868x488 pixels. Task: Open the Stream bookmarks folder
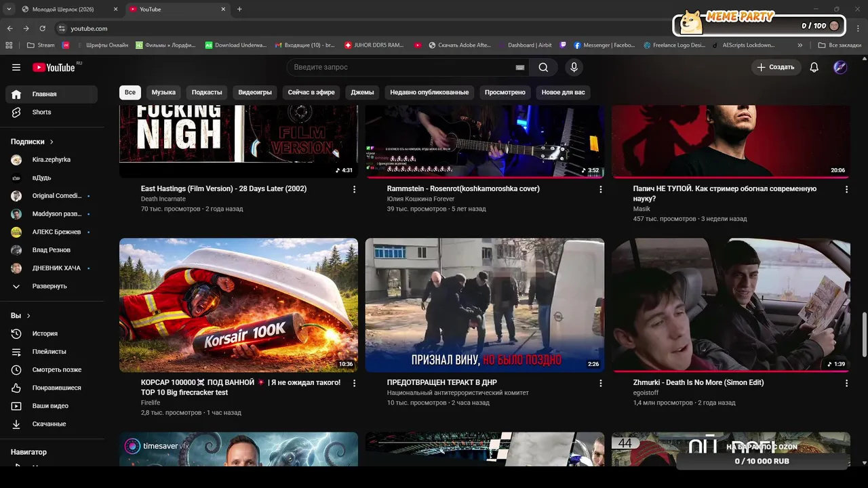tap(41, 45)
